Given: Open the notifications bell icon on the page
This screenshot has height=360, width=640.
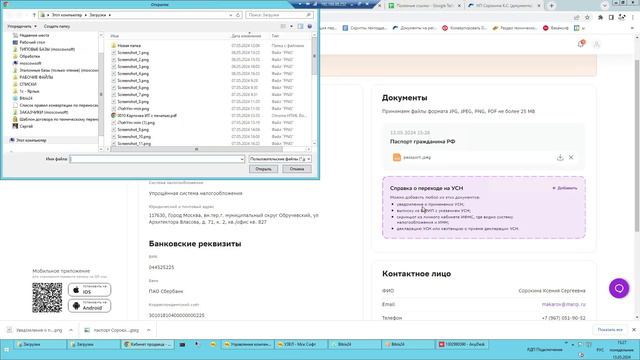Looking at the screenshot, I should [581, 44].
